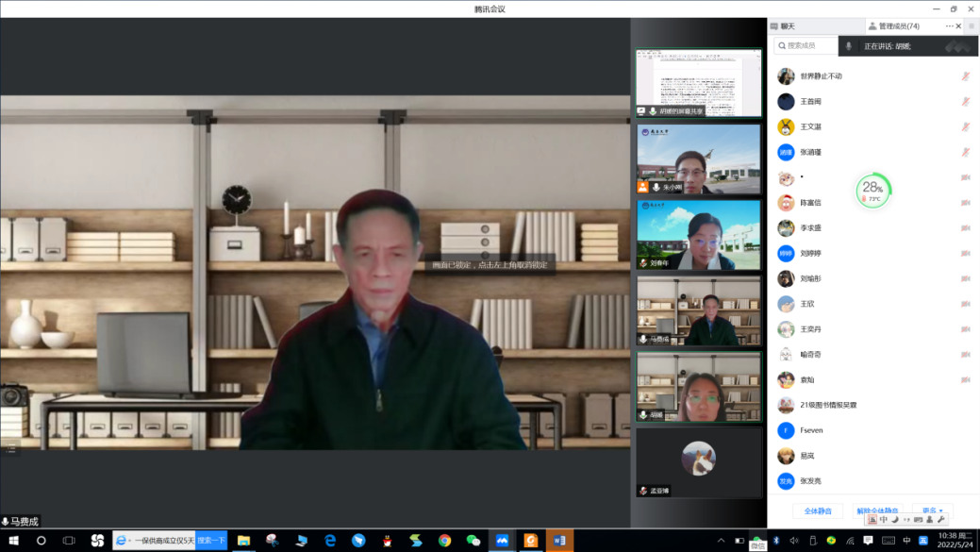This screenshot has height=552, width=980.
Task: Click the camera-off icon beside 喻奇奇
Action: pyautogui.click(x=966, y=355)
